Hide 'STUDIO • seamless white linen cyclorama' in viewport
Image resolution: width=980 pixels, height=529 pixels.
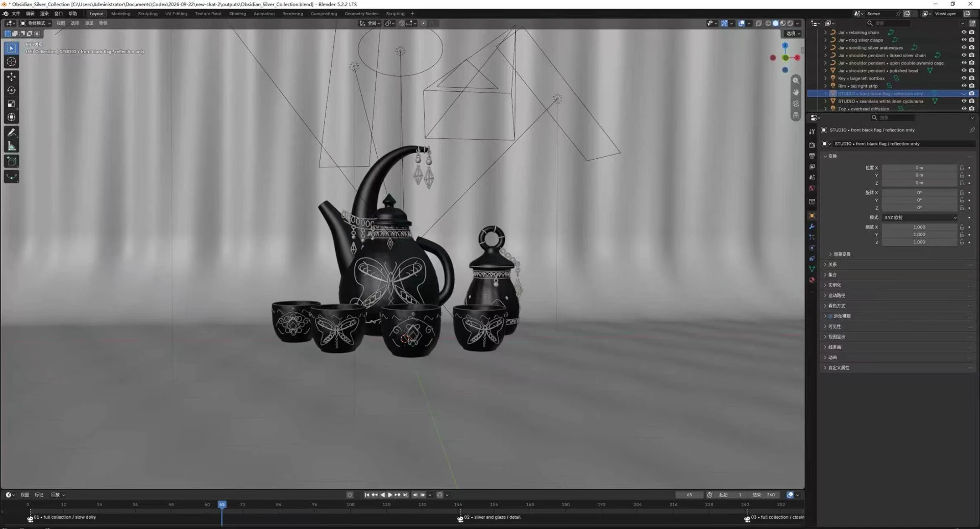[964, 101]
